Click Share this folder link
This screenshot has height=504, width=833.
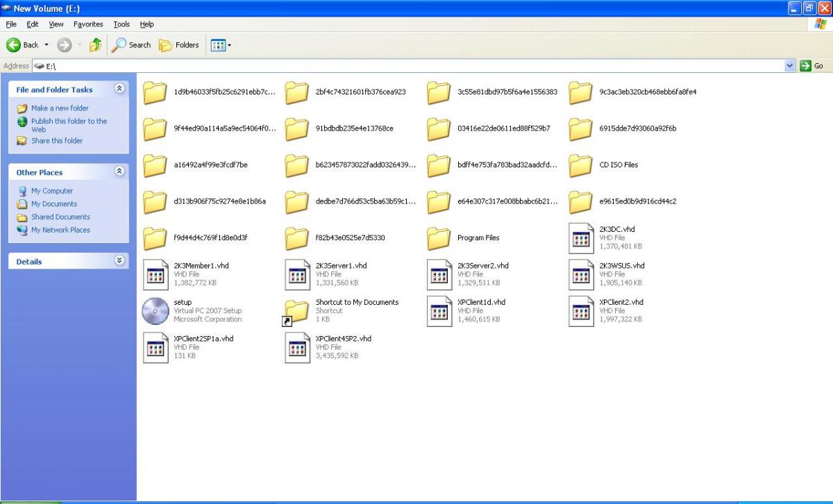pyautogui.click(x=57, y=140)
